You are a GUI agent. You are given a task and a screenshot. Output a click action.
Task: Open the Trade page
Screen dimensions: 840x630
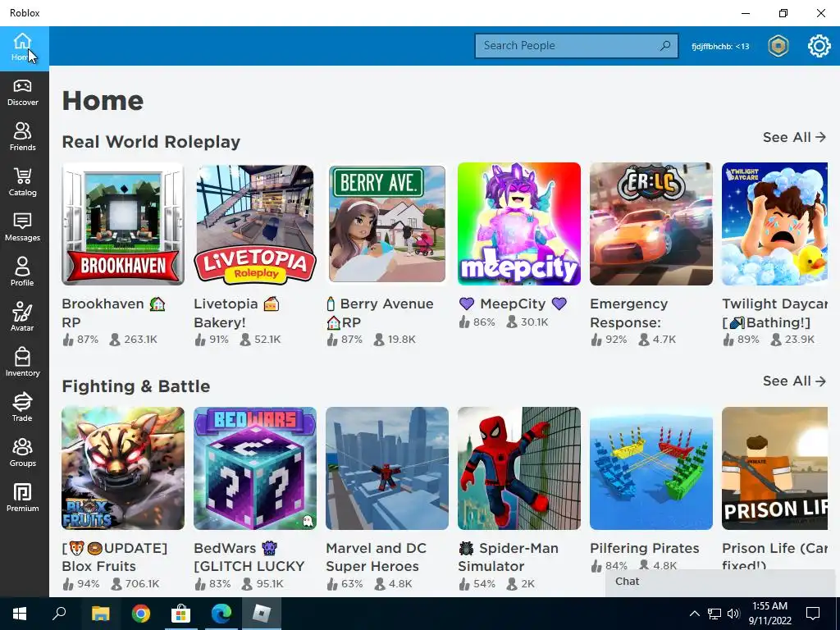point(24,409)
